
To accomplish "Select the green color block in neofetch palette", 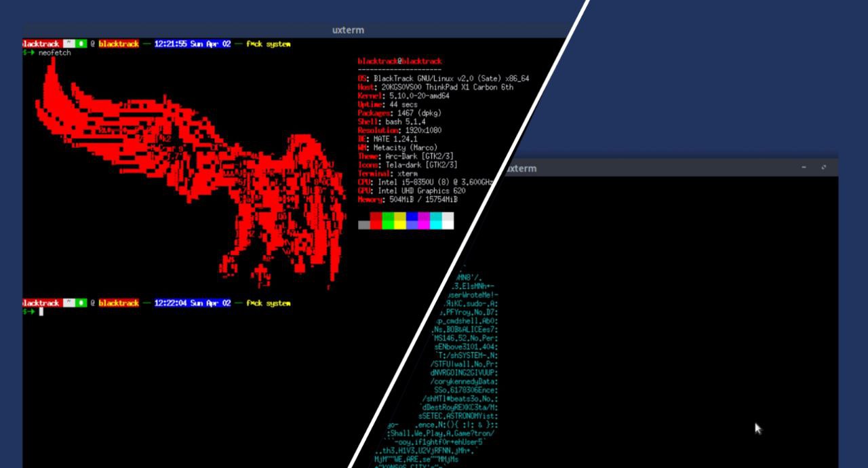I will [x=388, y=221].
